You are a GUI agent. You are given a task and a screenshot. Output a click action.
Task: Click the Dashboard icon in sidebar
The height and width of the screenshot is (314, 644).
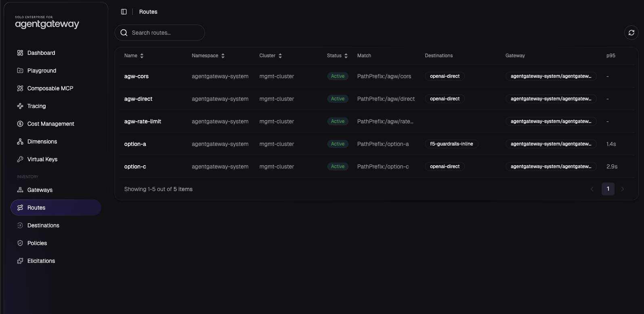(x=20, y=53)
